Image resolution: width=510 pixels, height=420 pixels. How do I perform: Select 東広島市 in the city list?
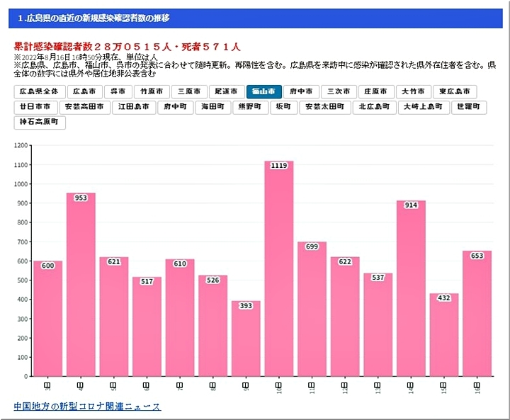pyautogui.click(x=455, y=91)
